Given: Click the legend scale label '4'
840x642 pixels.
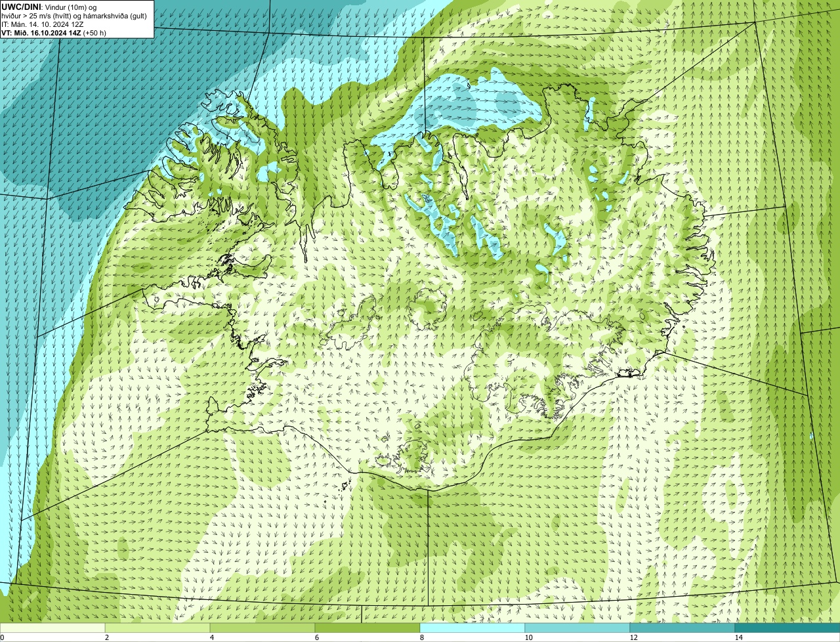Looking at the screenshot, I should (x=211, y=637).
